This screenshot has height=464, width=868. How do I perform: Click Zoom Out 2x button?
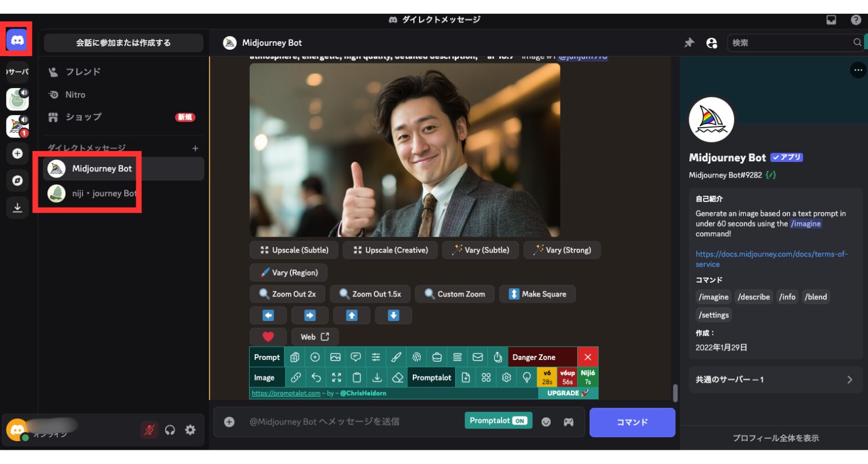pos(287,294)
